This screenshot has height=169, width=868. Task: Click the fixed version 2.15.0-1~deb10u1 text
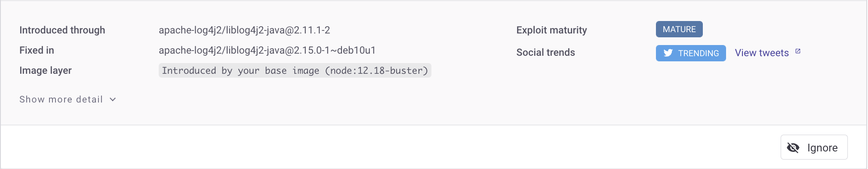(335, 50)
